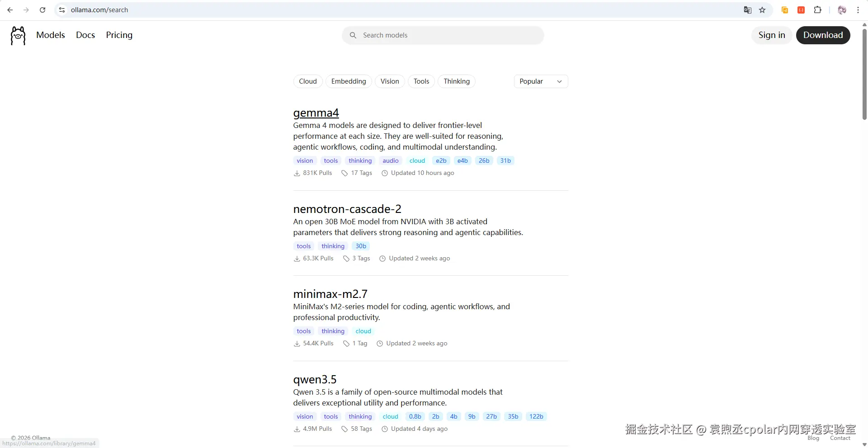Open the Docs nav item

(85, 35)
